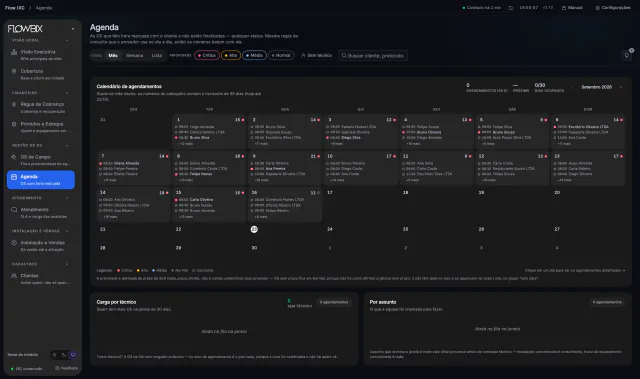Click the Manual book icon
The height and width of the screenshot is (379, 640).
(564, 8)
